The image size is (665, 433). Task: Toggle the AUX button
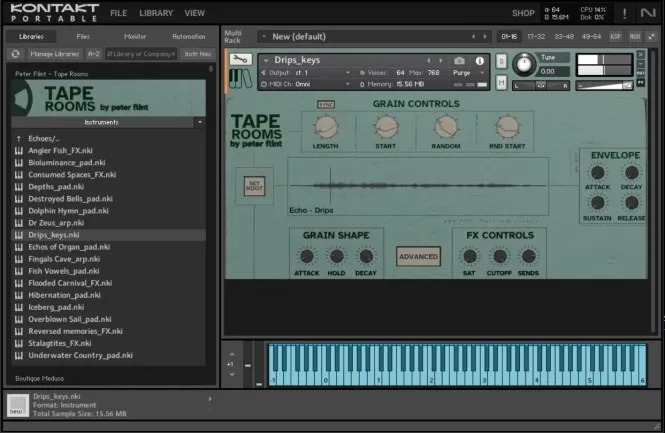point(635,36)
